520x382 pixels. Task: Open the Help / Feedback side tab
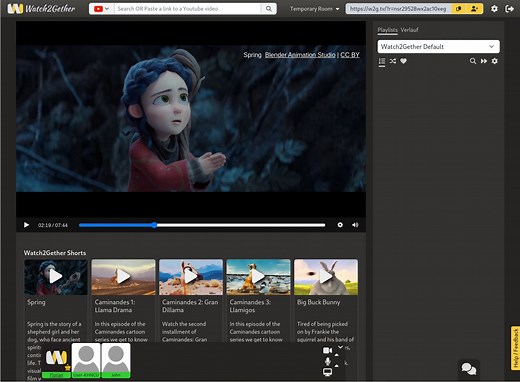515,348
